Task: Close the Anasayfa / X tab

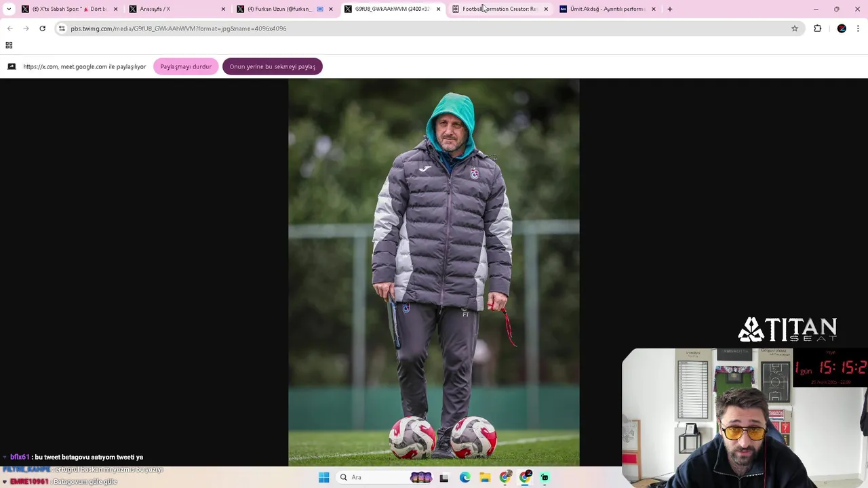Action: point(223,9)
